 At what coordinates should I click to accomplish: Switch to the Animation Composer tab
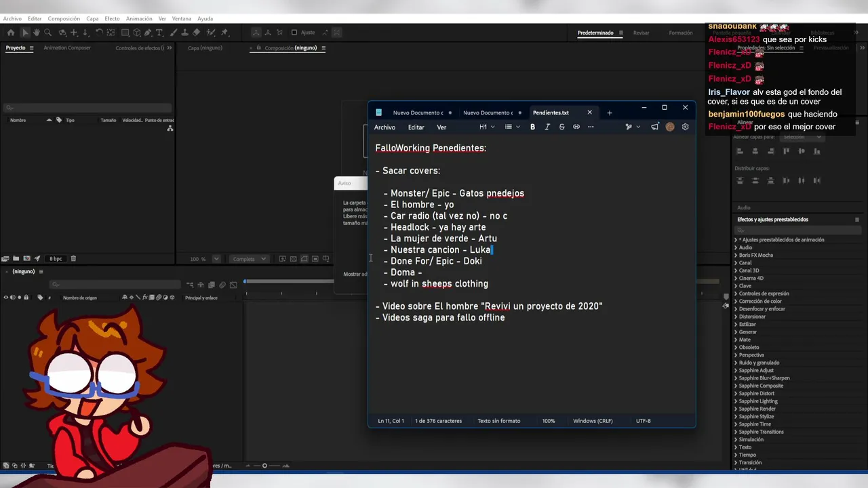(67, 48)
